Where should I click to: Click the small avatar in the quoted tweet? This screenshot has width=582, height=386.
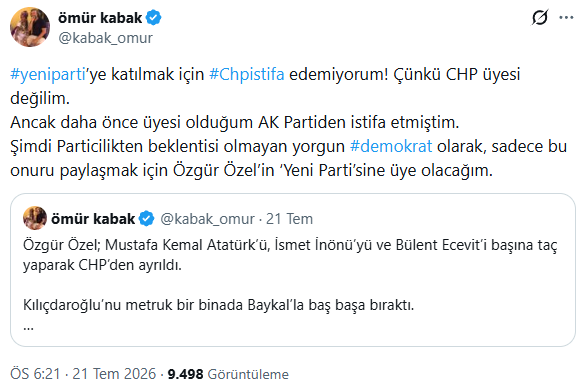pos(35,218)
